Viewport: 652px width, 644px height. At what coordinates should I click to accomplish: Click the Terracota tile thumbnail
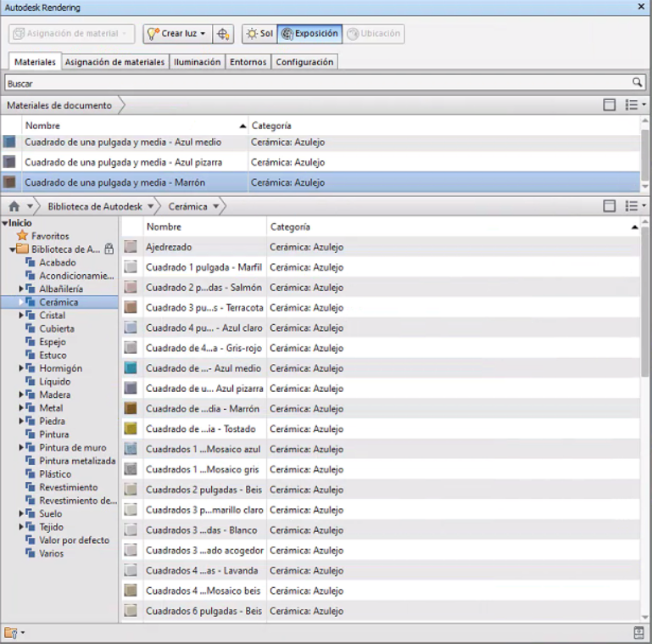pyautogui.click(x=131, y=307)
